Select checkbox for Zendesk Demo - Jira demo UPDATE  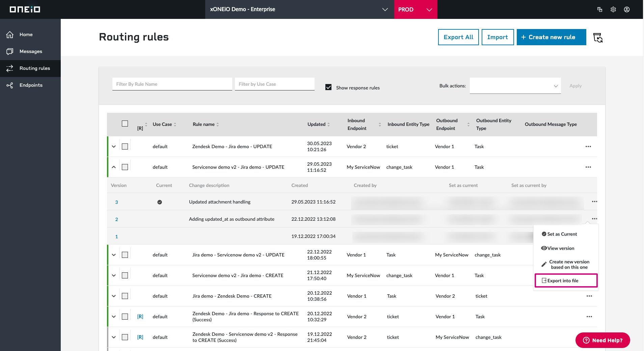[x=125, y=146]
